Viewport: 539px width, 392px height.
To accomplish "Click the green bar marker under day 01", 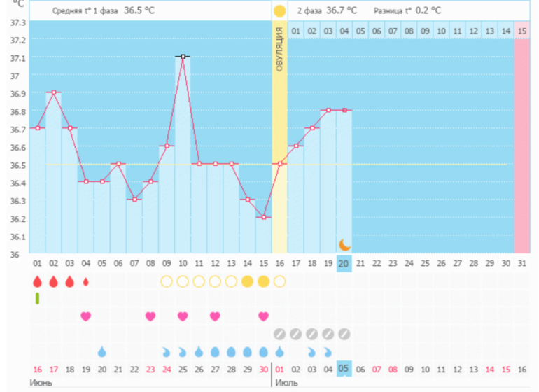I will point(37,299).
